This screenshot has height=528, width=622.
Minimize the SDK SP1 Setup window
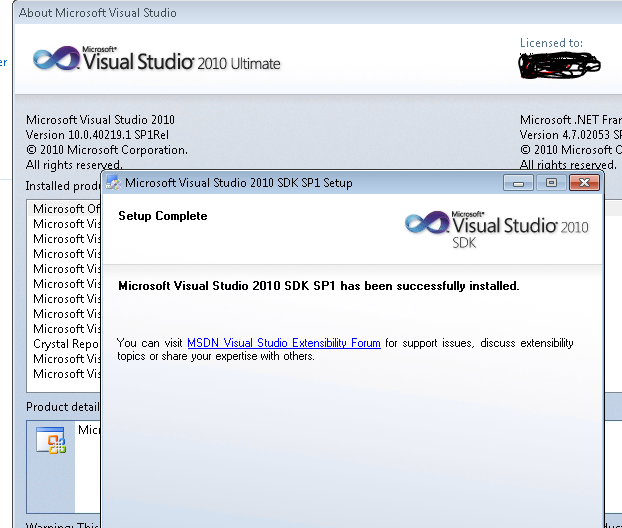tap(518, 183)
